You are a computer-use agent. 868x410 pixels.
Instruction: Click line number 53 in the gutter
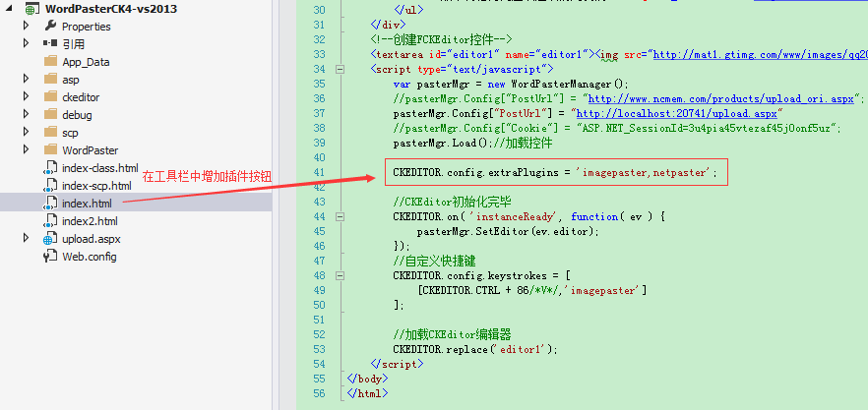coord(319,349)
